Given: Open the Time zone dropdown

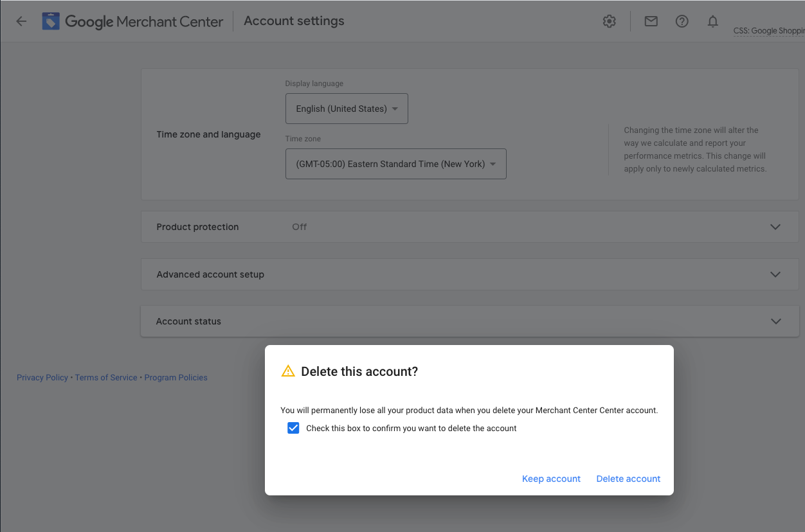Looking at the screenshot, I should pos(395,164).
